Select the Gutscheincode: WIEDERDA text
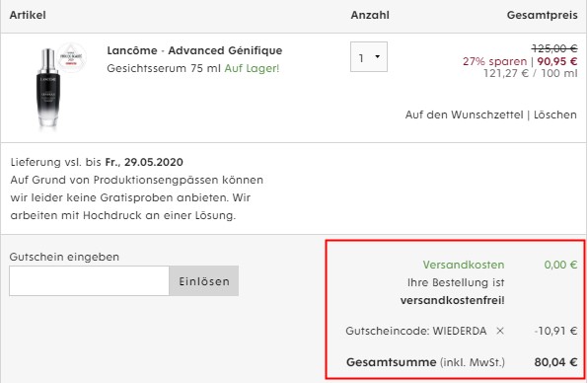The height and width of the screenshot is (383, 588). 416,331
